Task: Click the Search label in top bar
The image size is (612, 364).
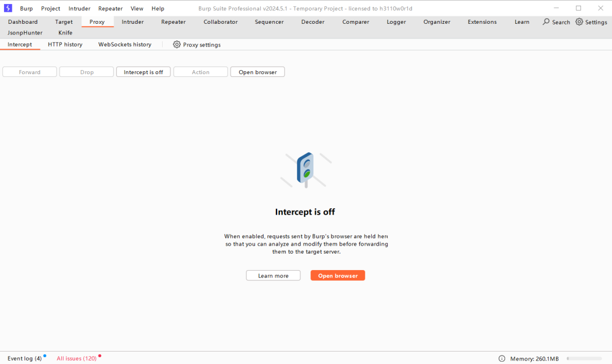Action: 561,22
